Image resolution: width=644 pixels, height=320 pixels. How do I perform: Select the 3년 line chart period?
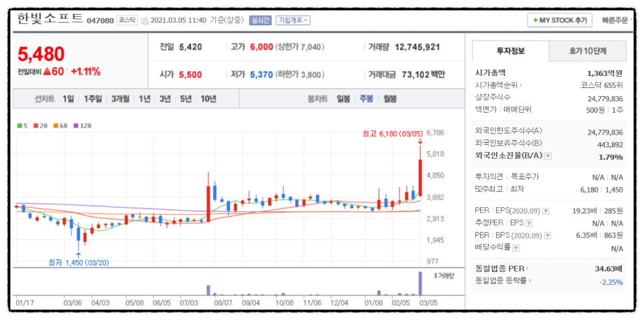(165, 99)
